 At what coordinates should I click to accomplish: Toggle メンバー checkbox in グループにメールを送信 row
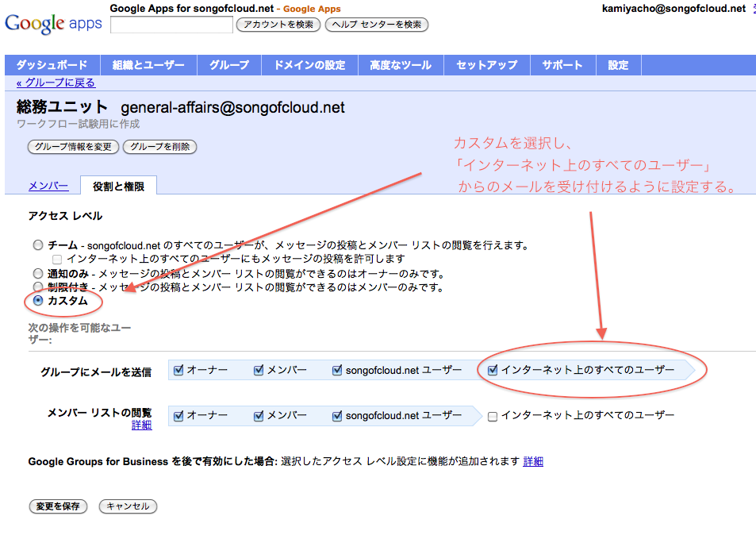[x=259, y=370]
